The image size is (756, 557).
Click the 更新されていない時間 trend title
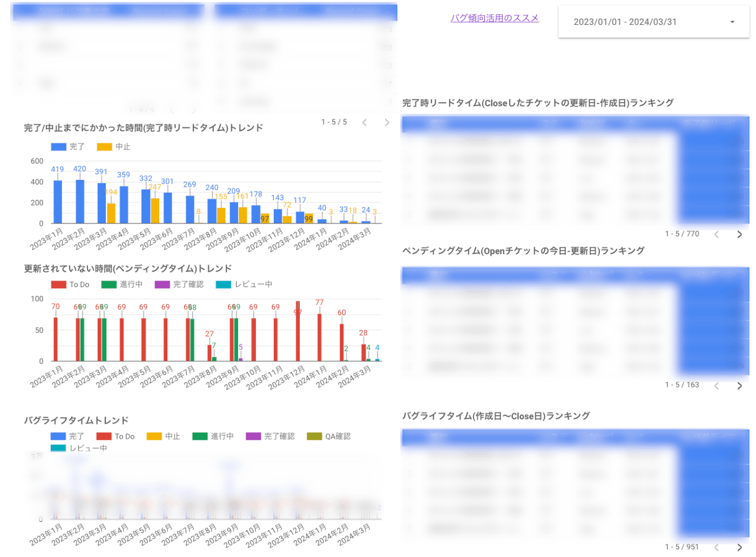tap(128, 269)
